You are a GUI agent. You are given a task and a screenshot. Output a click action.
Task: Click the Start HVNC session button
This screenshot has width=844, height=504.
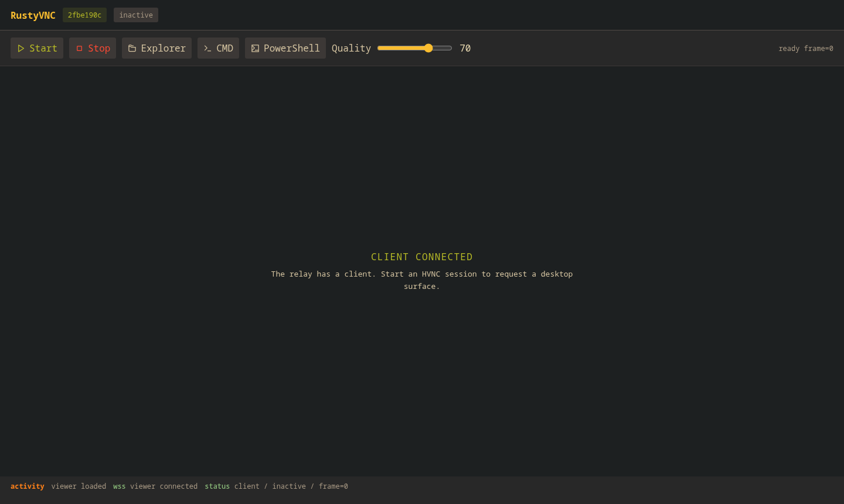37,48
